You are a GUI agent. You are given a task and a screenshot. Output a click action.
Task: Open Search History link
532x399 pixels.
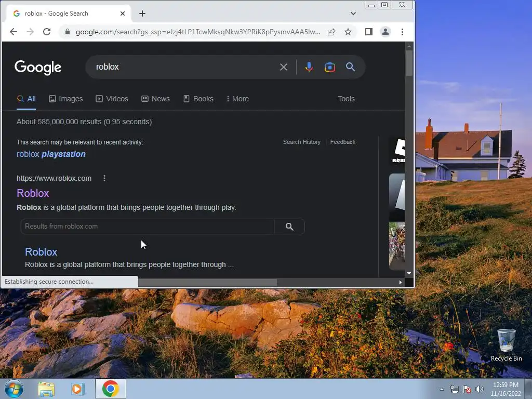[302, 142]
